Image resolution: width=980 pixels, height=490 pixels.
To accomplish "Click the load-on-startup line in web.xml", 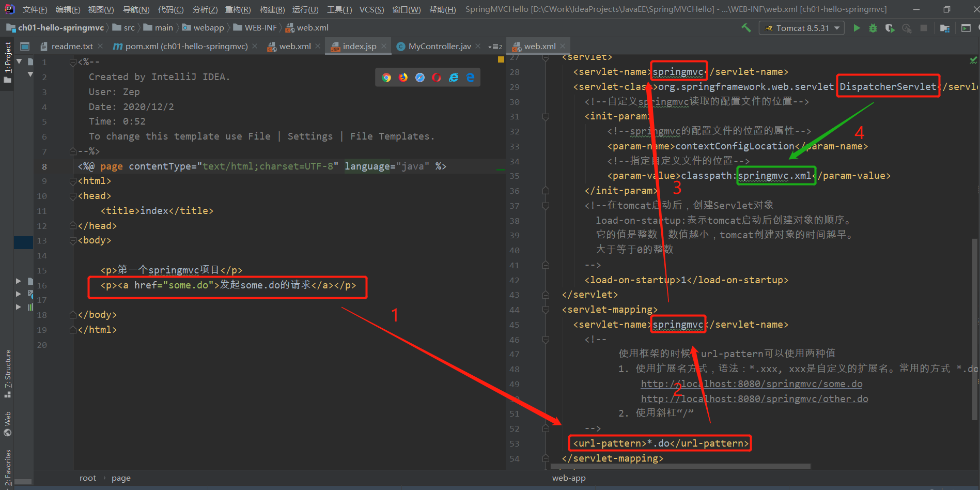I will (686, 280).
